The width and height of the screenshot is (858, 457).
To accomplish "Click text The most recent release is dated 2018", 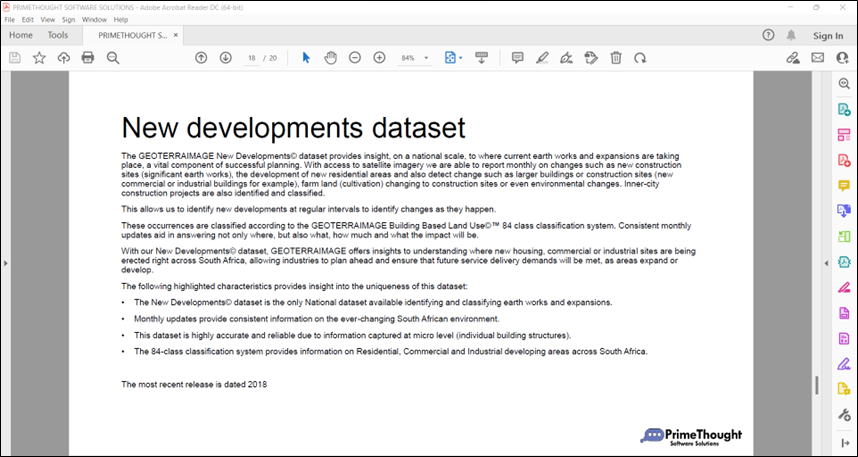I will click(194, 385).
